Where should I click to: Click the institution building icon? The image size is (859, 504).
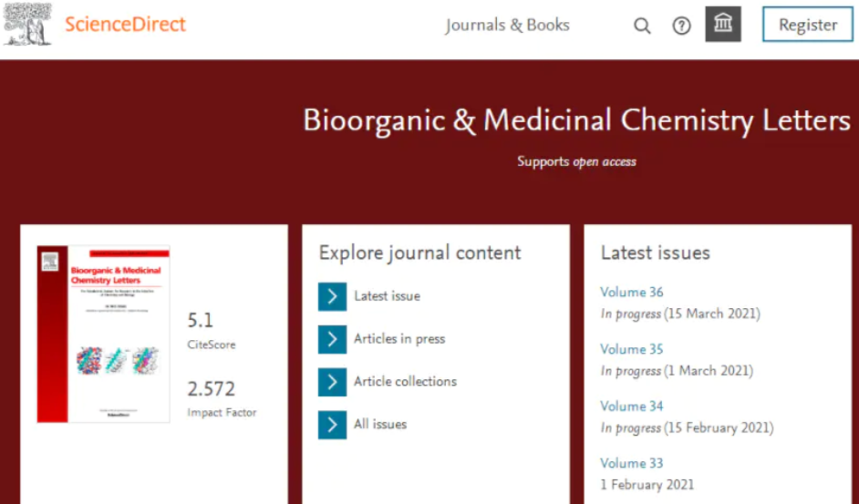(x=723, y=24)
